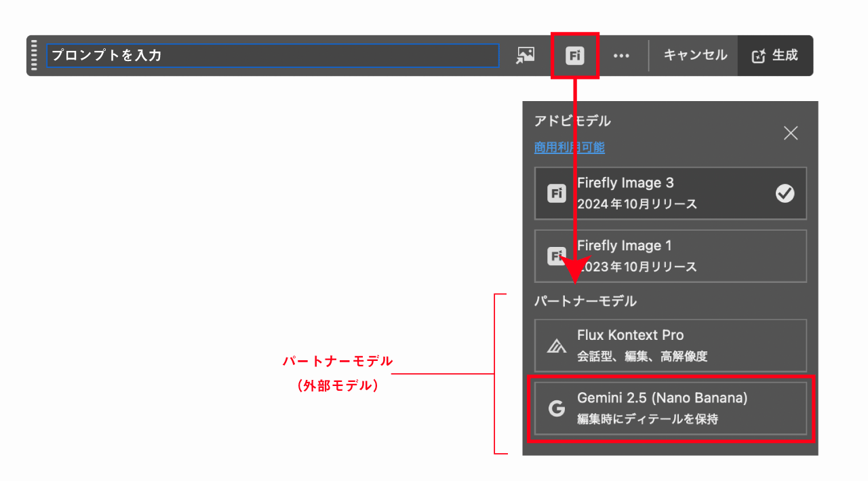Viewport: 868px width, 481px height.
Task: Click the 会話型、編集、高解像度 description
Action: click(x=642, y=356)
